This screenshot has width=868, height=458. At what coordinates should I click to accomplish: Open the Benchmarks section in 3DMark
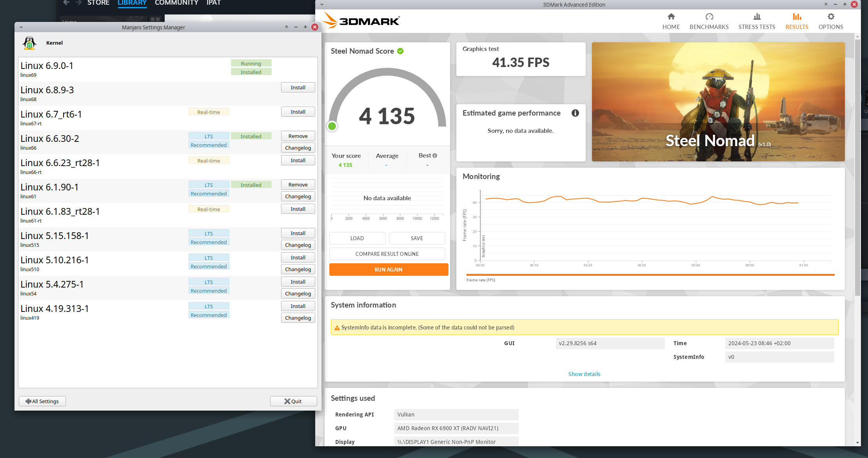(709, 21)
